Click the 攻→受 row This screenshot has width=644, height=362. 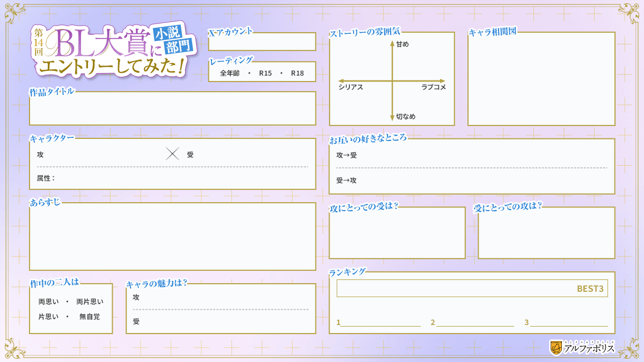point(472,155)
